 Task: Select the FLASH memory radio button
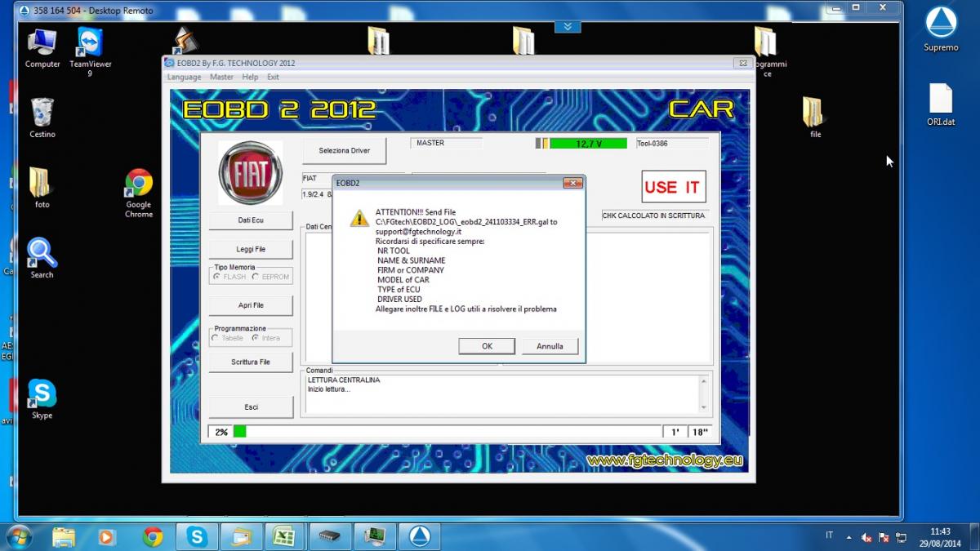point(216,277)
